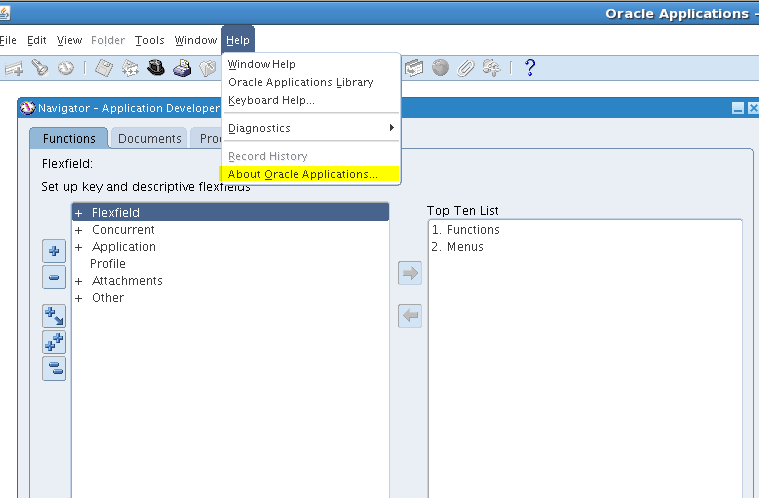Viewport: 759px width, 498px height.
Task: Open the Tools menu
Action: point(150,40)
